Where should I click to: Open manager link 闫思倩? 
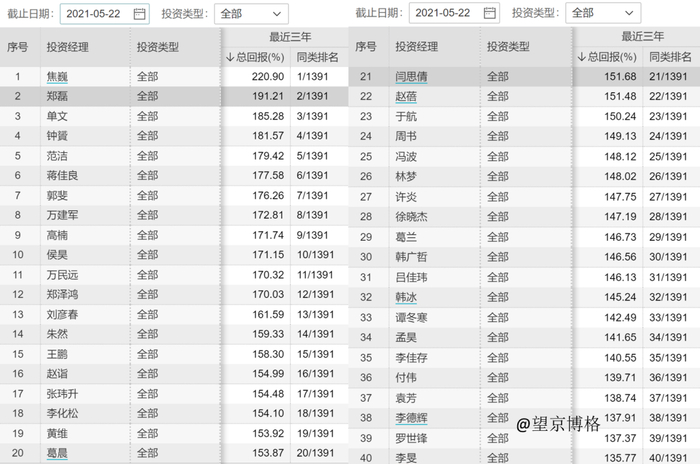(411, 76)
